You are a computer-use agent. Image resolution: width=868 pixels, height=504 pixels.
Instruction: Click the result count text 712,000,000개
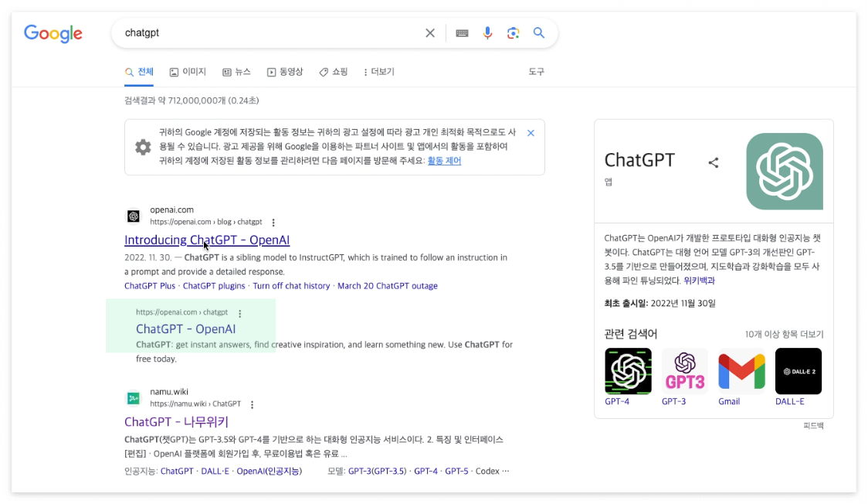point(192,100)
